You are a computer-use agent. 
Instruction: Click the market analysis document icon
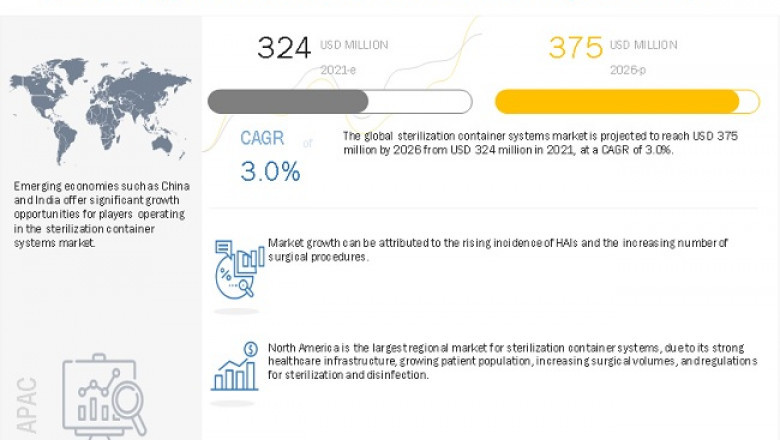pos(237,269)
